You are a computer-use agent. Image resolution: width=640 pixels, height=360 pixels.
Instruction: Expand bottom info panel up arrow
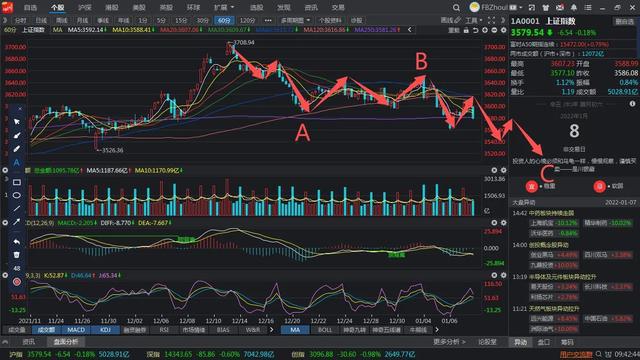[5, 342]
